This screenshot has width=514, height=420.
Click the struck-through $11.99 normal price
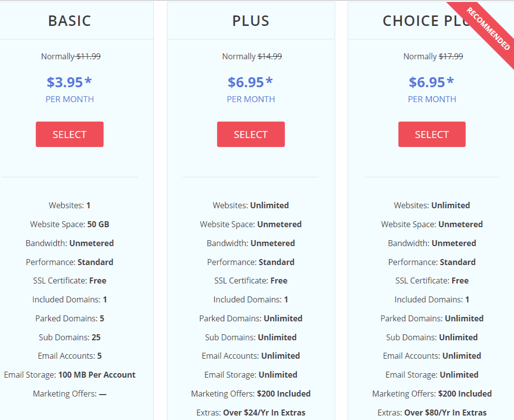pyautogui.click(x=89, y=56)
